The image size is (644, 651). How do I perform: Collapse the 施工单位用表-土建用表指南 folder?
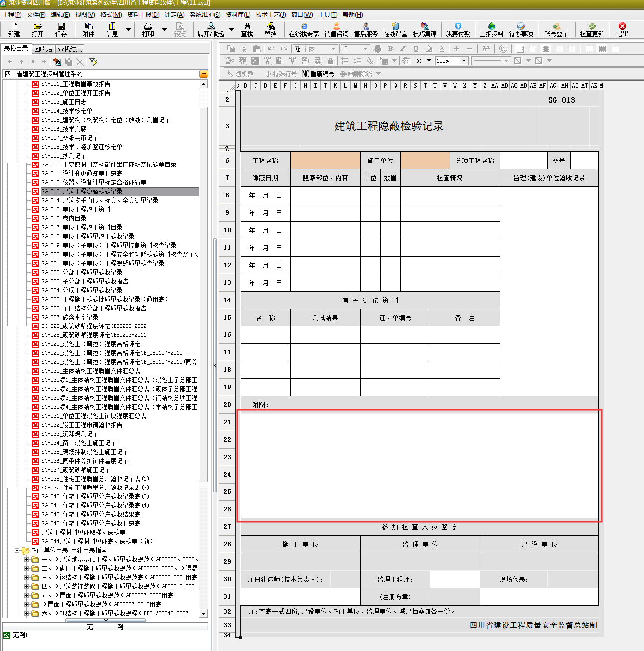click(x=17, y=551)
